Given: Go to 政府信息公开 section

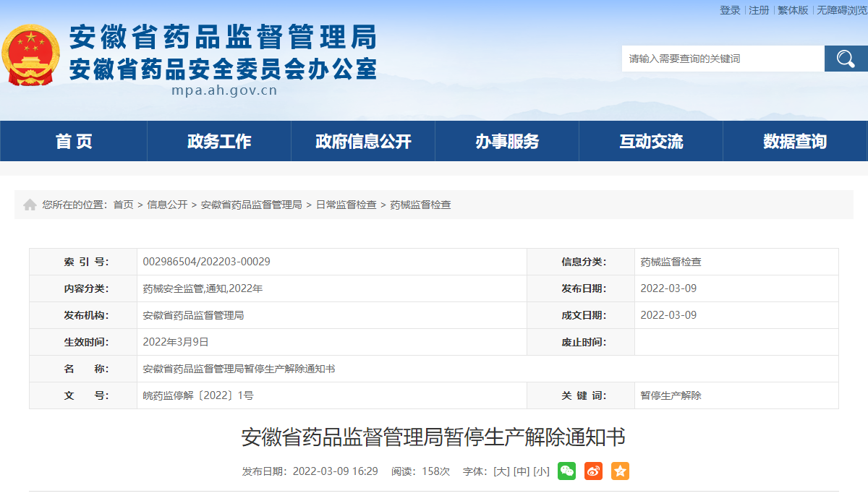Looking at the screenshot, I should 363,142.
